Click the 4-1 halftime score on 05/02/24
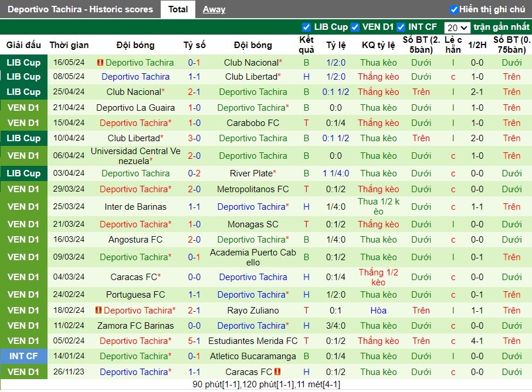The height and width of the screenshot is (392, 532). 477,341
